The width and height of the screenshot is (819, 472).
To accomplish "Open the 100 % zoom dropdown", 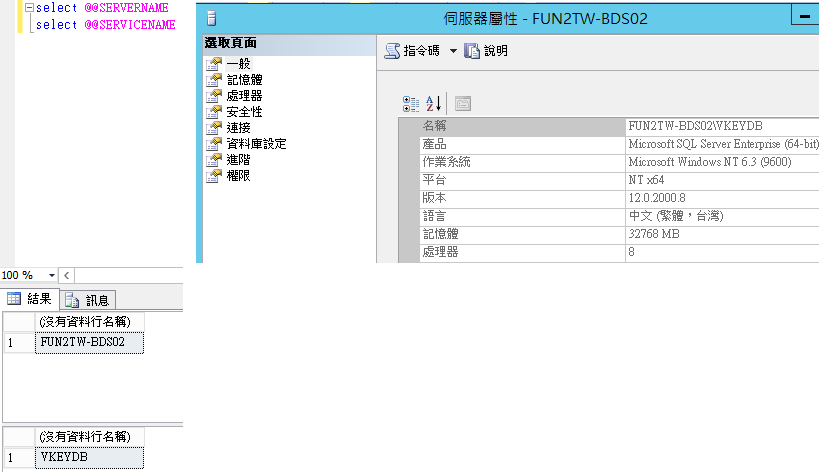I will click(51, 275).
